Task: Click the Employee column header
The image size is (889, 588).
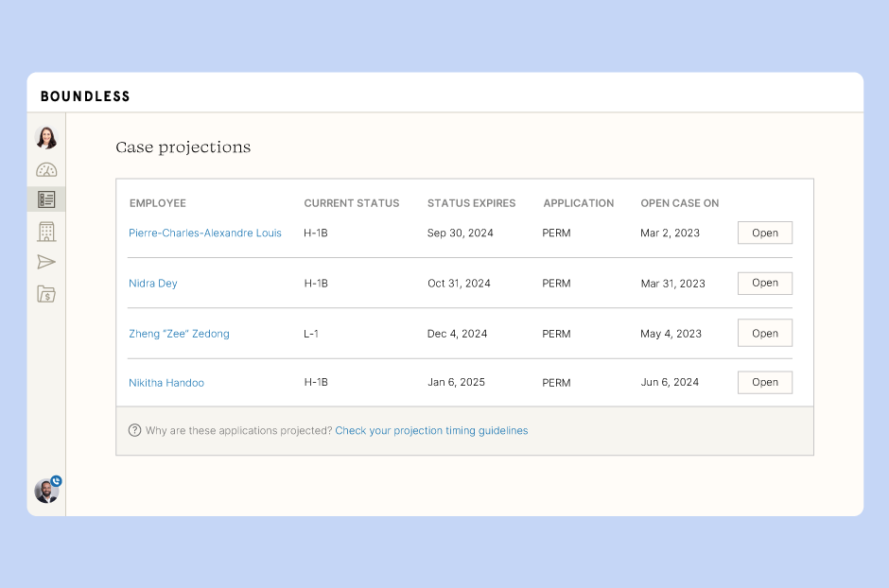Action: [158, 203]
